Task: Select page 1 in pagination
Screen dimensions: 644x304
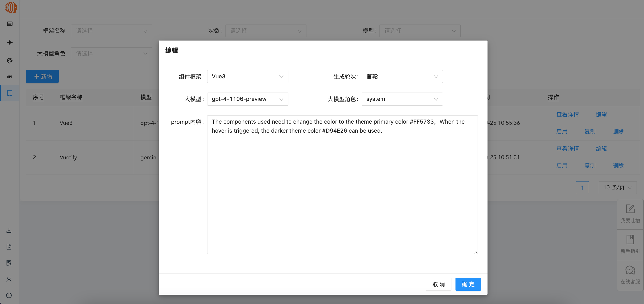Action: click(582, 187)
